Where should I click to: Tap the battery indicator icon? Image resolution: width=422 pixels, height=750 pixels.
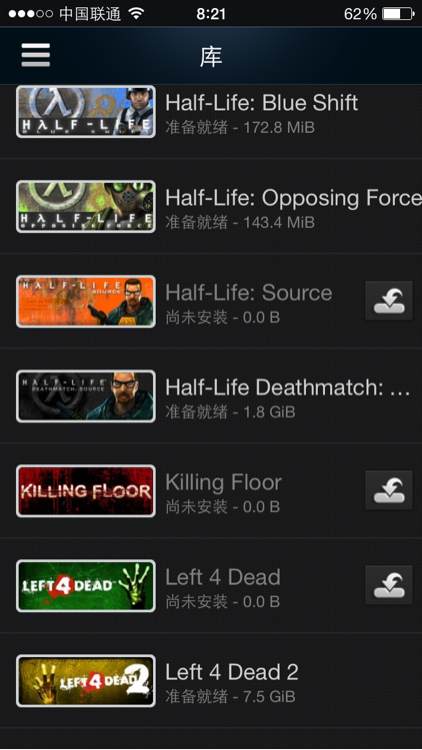click(398, 14)
